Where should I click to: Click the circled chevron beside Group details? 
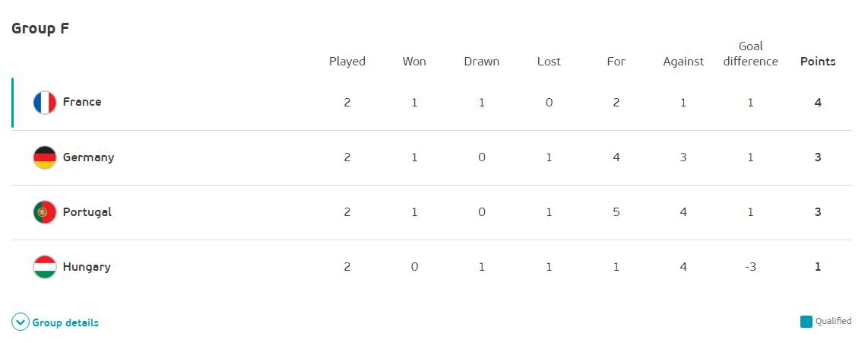click(x=21, y=322)
